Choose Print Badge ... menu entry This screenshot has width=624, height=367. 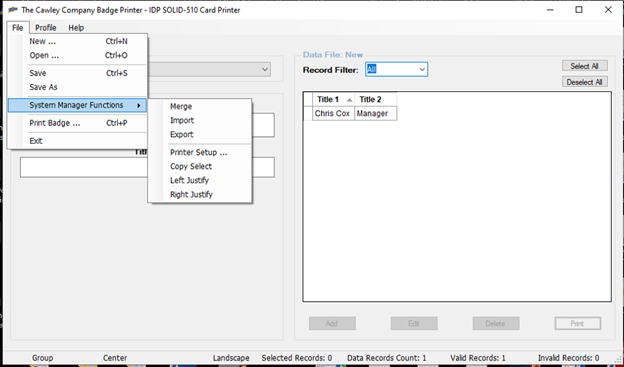coord(78,123)
